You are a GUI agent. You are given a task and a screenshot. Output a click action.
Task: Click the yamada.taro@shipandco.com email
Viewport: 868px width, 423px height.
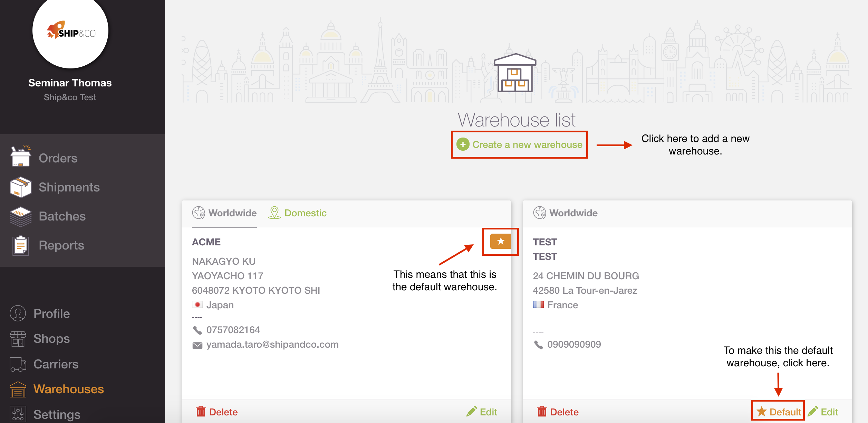(272, 345)
